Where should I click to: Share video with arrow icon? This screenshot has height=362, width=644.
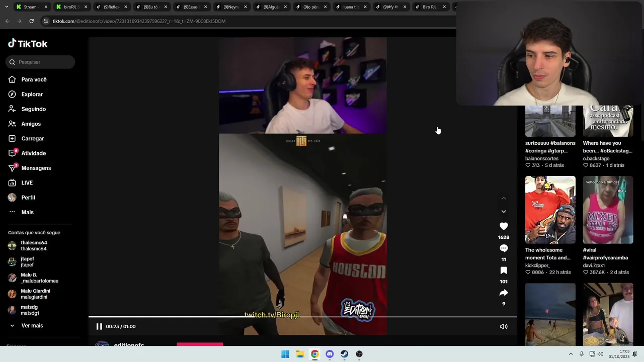504,293
